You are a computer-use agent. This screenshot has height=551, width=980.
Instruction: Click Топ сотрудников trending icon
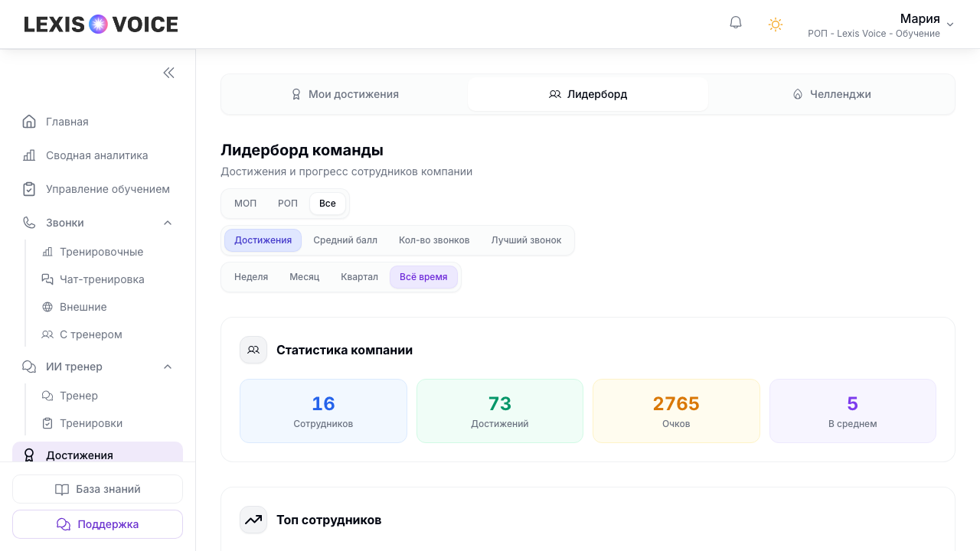pyautogui.click(x=253, y=520)
